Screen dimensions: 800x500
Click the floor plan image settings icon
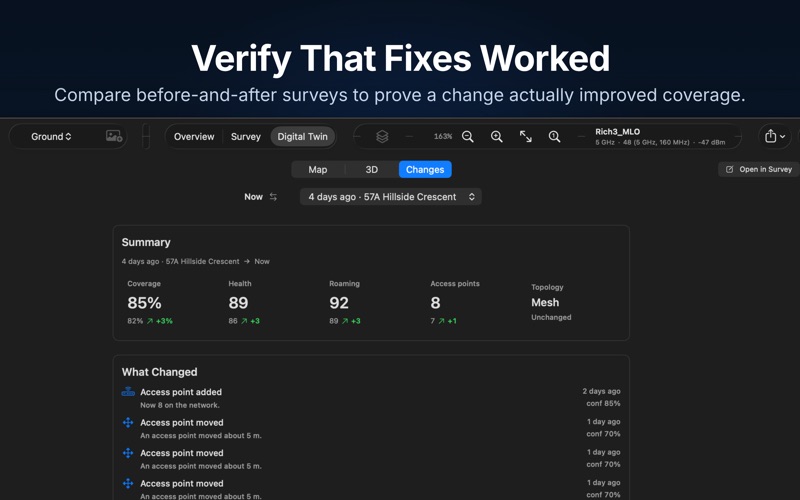pos(114,136)
